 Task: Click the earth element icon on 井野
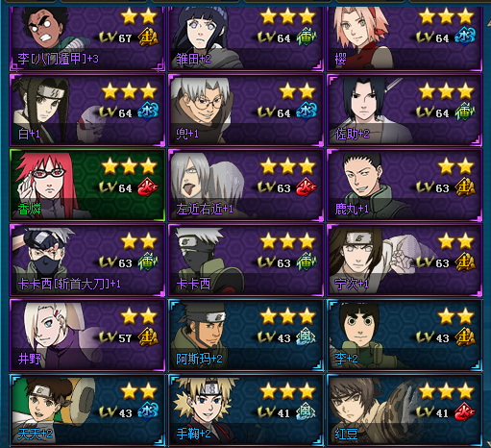[x=148, y=336]
